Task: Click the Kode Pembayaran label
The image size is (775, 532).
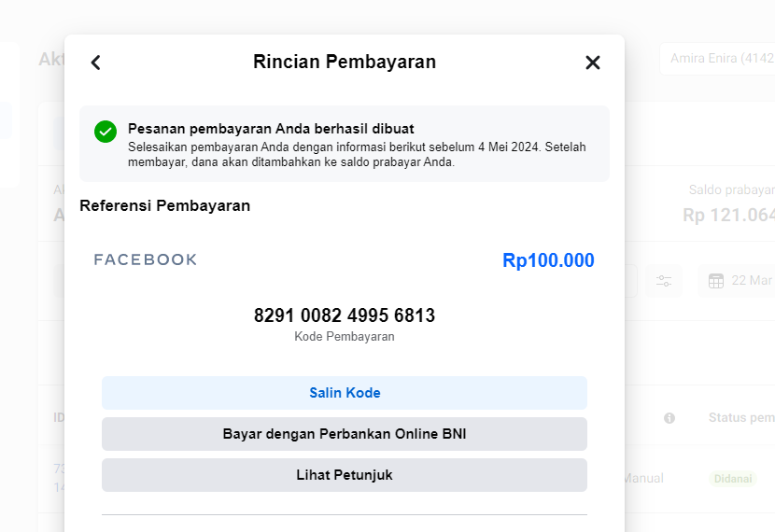Action: point(345,337)
